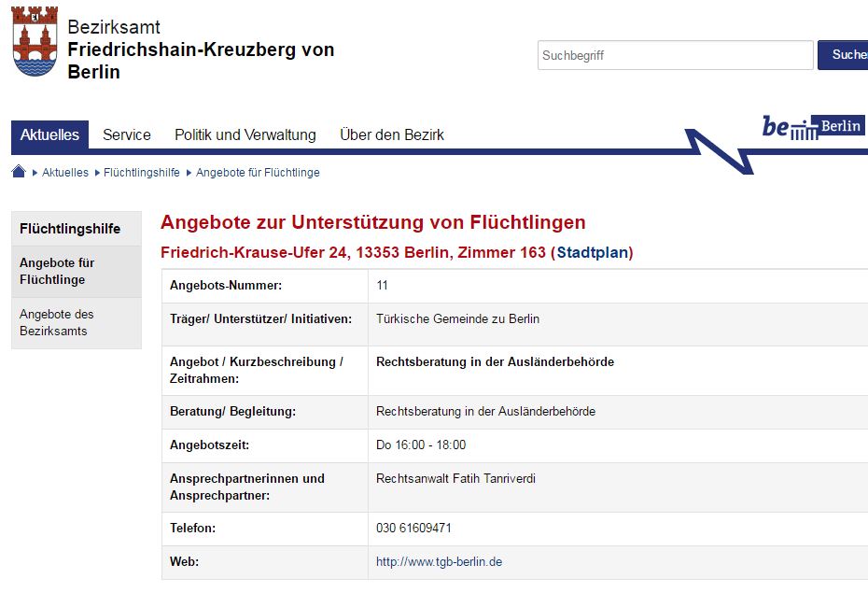This screenshot has width=868, height=593.
Task: Open the Über den Bezirk menu
Action: click(x=392, y=135)
